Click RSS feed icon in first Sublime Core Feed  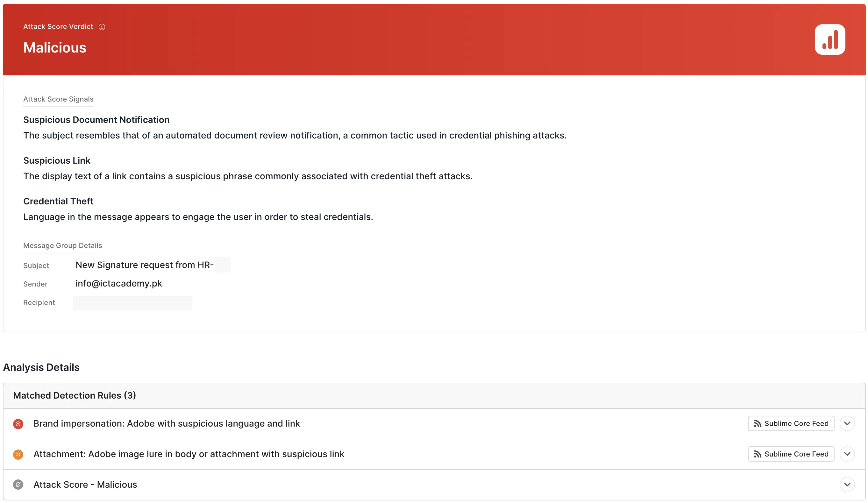tap(757, 424)
